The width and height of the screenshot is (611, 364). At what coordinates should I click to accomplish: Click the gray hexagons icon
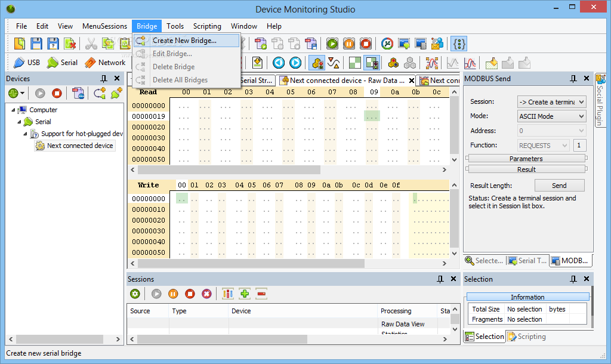pyautogui.click(x=410, y=63)
